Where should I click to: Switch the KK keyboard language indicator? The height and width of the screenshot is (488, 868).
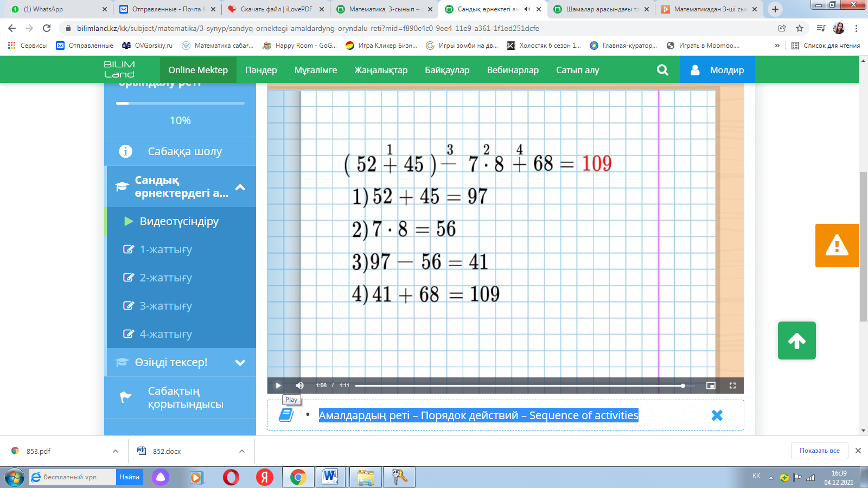pyautogui.click(x=756, y=476)
